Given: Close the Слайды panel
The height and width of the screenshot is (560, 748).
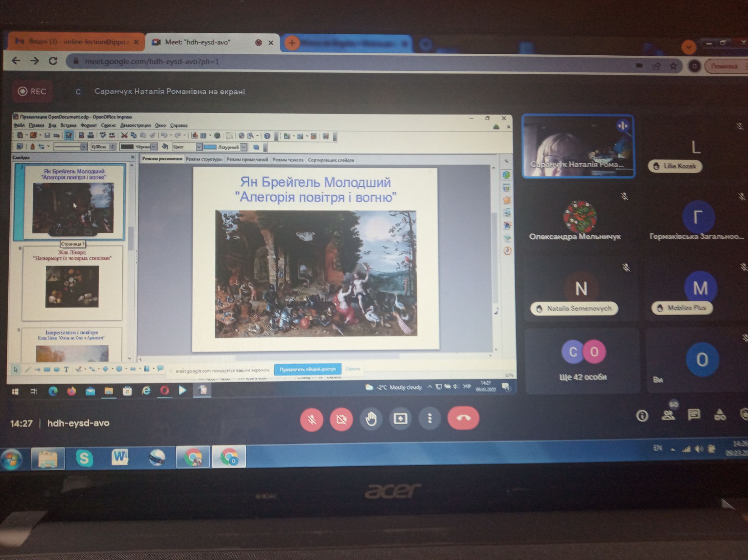Looking at the screenshot, I should pos(133,157).
